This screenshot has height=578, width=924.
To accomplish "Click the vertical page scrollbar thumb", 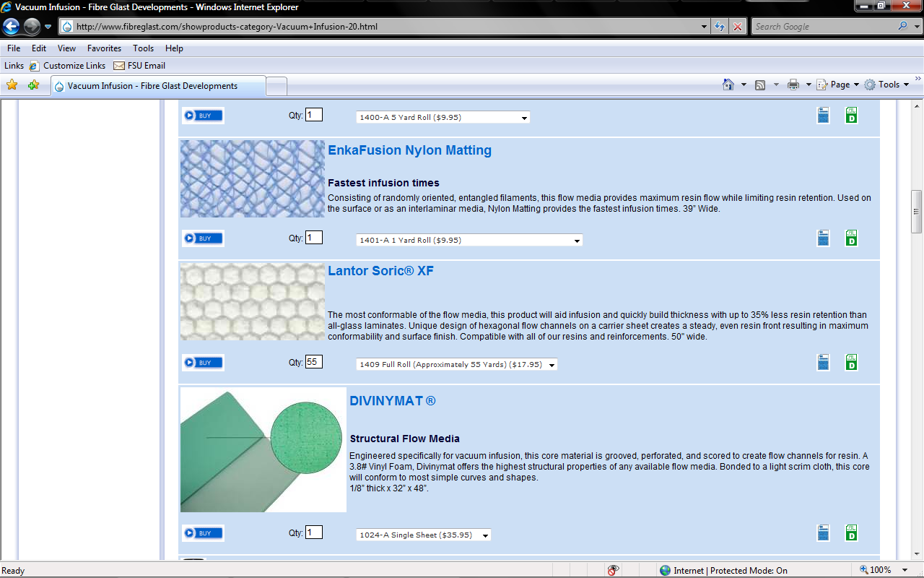I will point(917,211).
